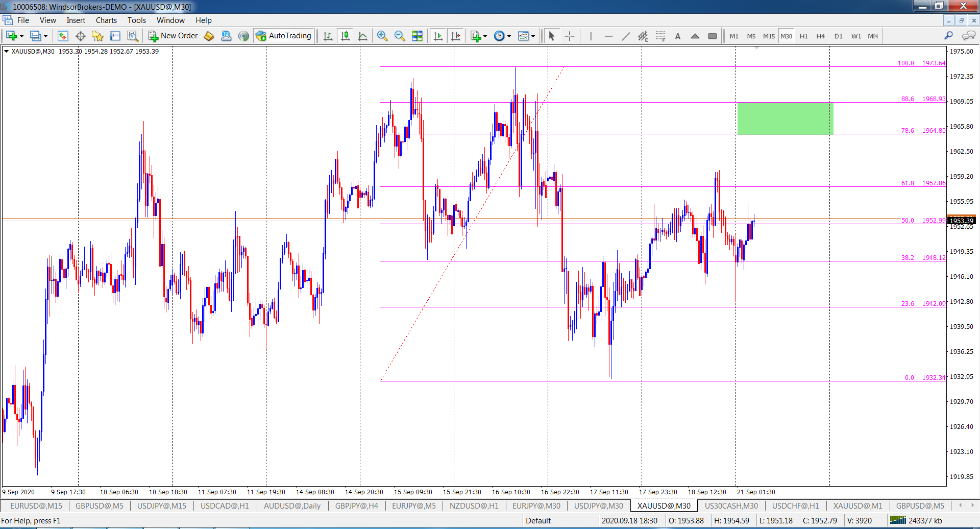Switch timeframe to M5
980x529 pixels.
(x=751, y=36)
